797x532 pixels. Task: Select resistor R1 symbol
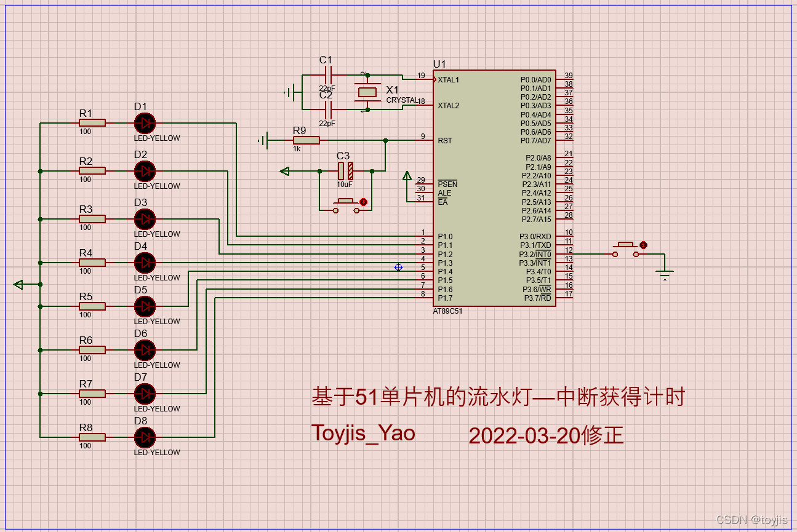point(92,123)
